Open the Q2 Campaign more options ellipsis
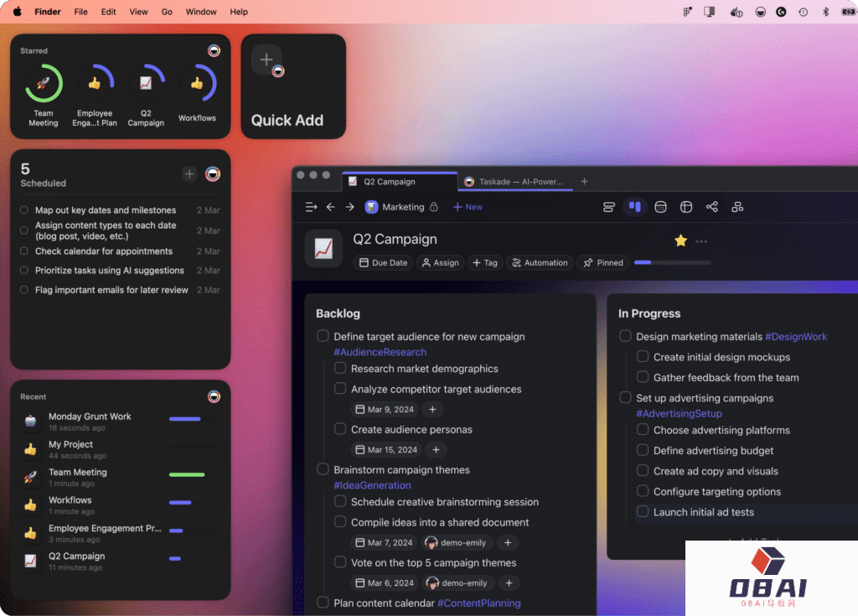The width and height of the screenshot is (858, 616). click(x=701, y=241)
